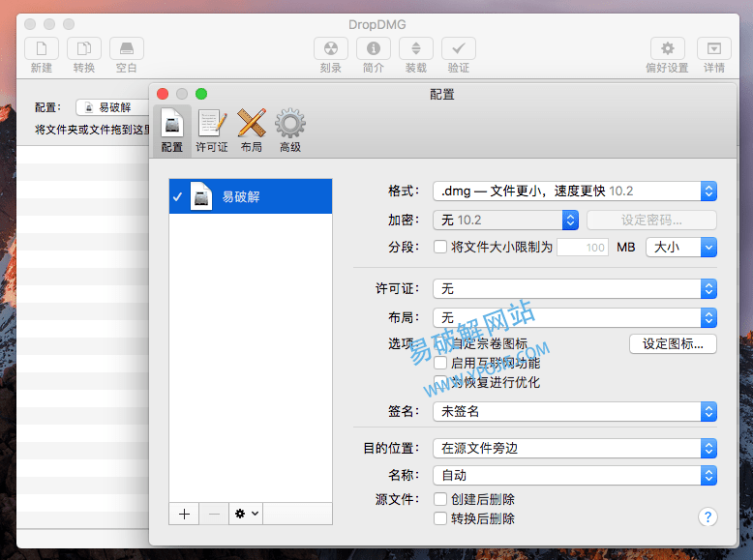Image resolution: width=753 pixels, height=560 pixels.
Task: Open the 名称 (Name) dropdown
Action: click(575, 476)
